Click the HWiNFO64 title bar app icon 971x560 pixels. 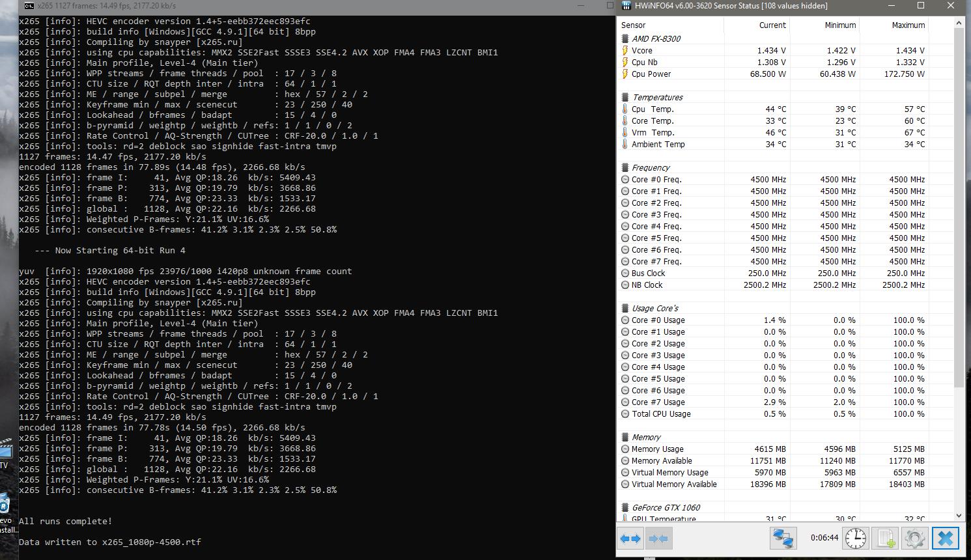tap(626, 6)
